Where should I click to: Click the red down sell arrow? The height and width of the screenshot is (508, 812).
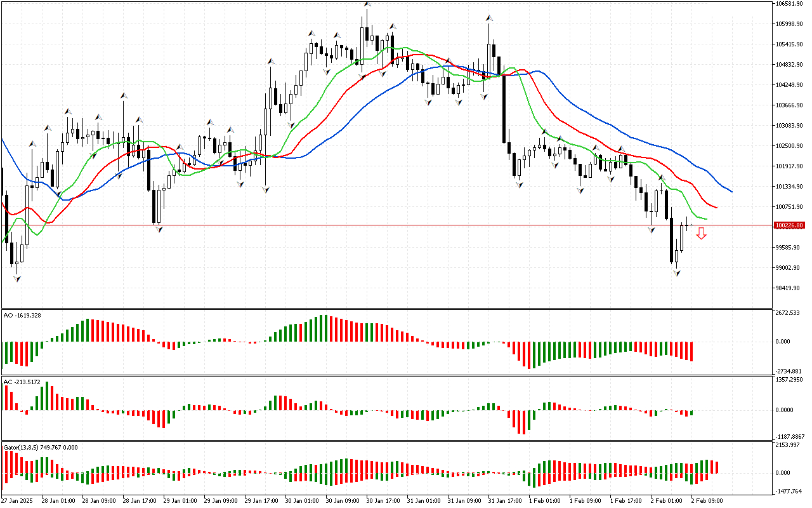click(x=701, y=234)
